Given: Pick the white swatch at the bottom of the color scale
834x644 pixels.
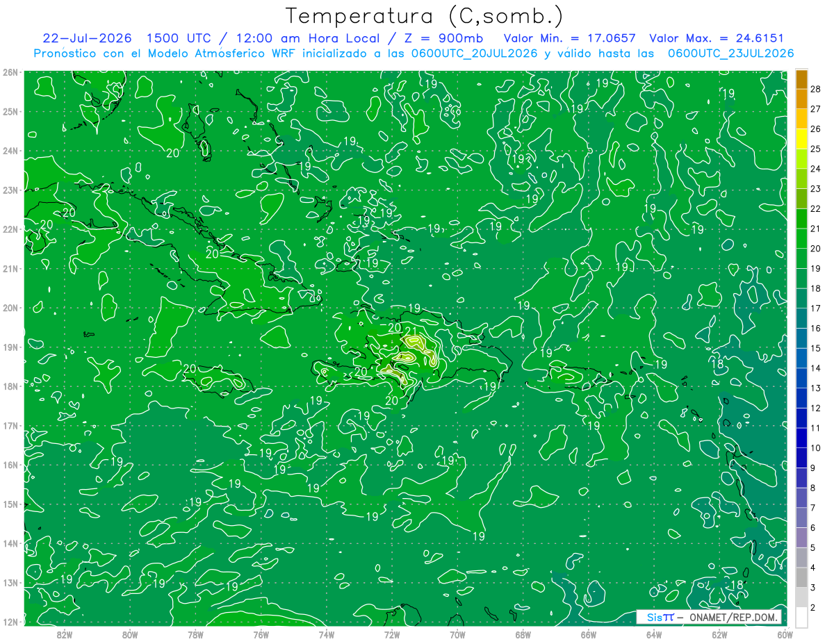Looking at the screenshot, I should click(801, 618).
